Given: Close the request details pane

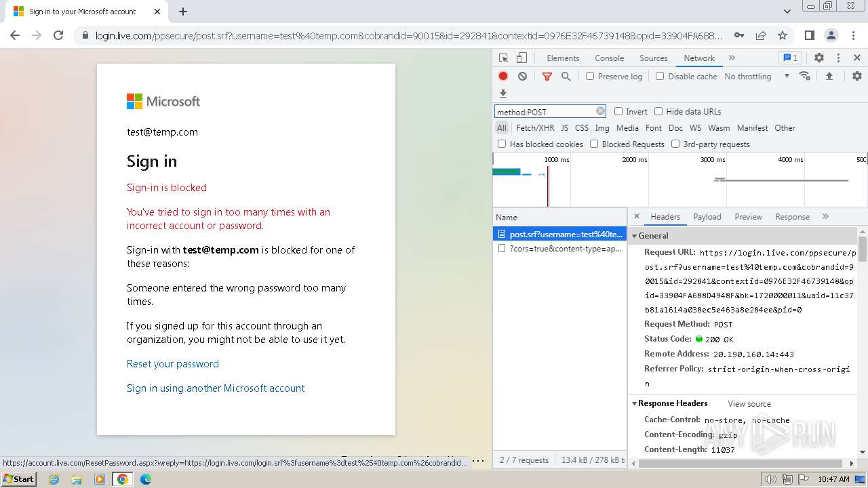Looking at the screenshot, I should pos(637,216).
